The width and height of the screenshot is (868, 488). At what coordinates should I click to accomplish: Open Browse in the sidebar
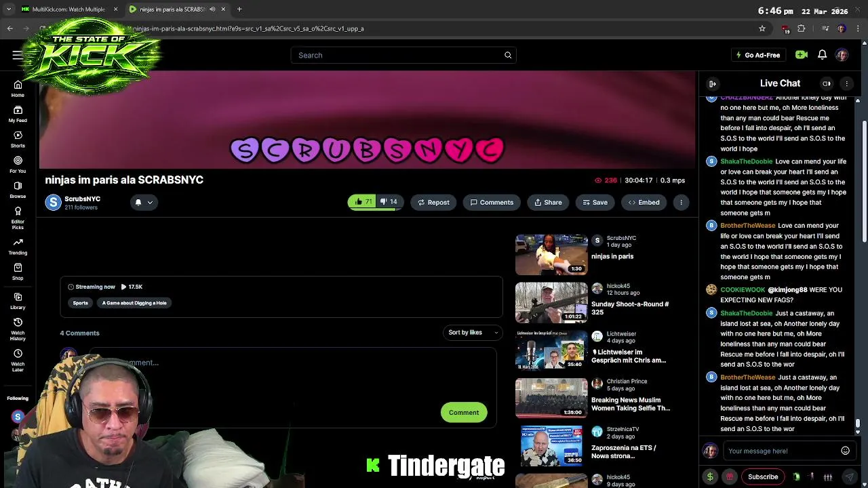point(18,190)
